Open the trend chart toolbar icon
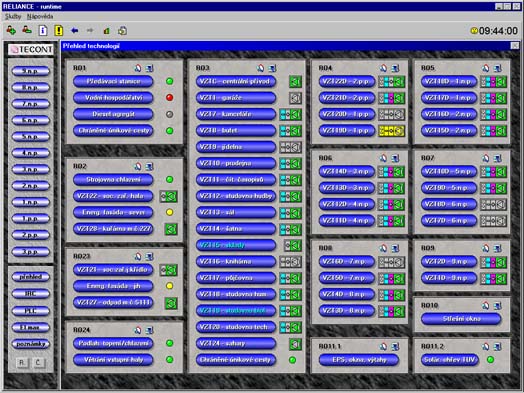This screenshot has width=524, height=393. [x=106, y=31]
